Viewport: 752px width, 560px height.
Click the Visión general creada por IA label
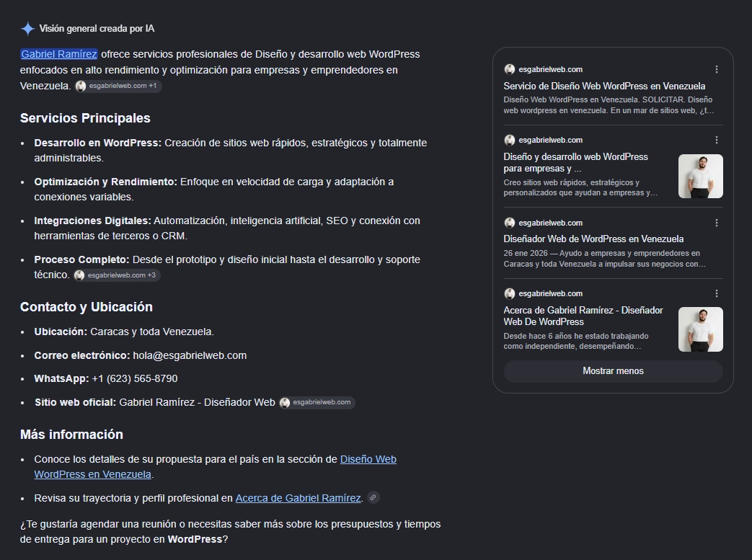[97, 29]
